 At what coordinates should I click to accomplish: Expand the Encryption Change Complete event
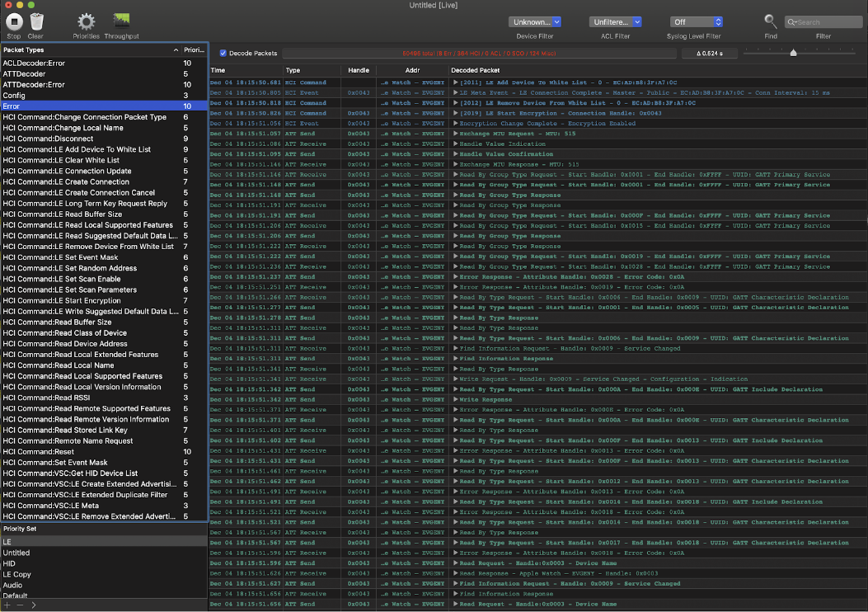tap(456, 124)
